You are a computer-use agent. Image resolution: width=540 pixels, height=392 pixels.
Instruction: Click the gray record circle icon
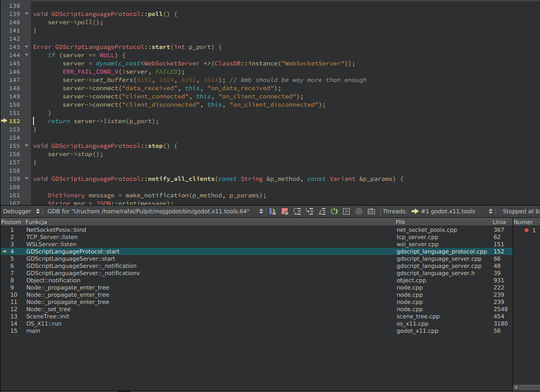[359, 212]
